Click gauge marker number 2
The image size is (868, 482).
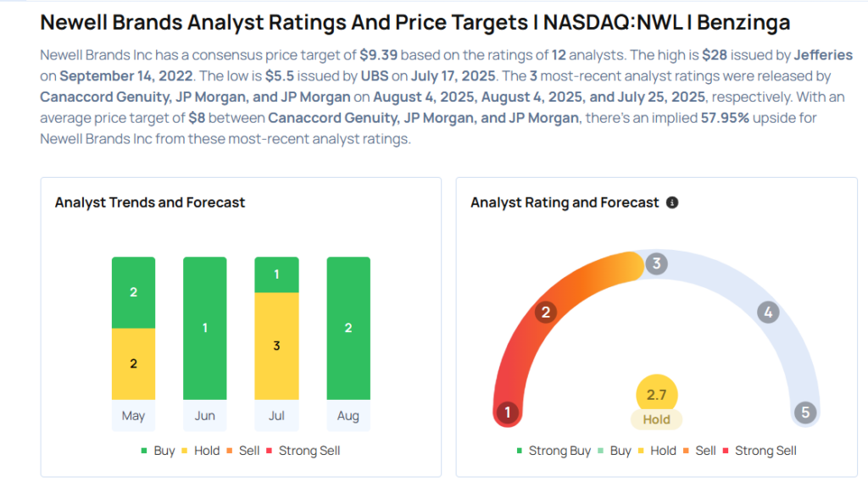546,313
